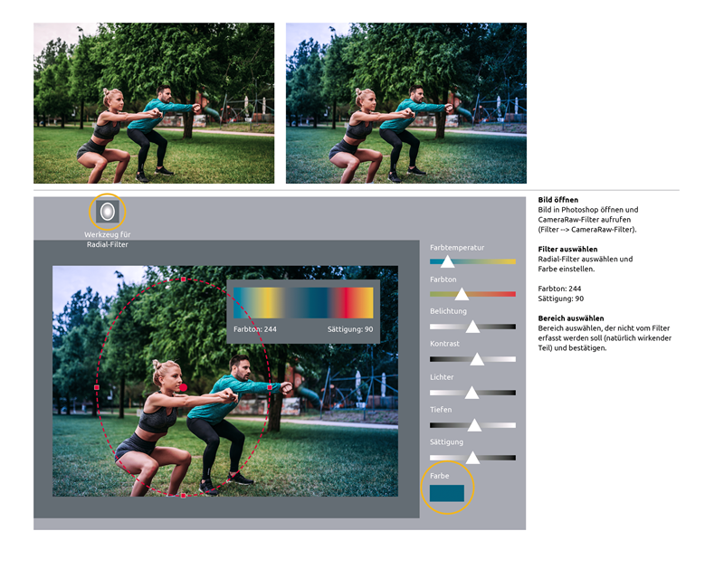Click the Lichter slider handle
The image size is (724, 588).
pos(472,393)
